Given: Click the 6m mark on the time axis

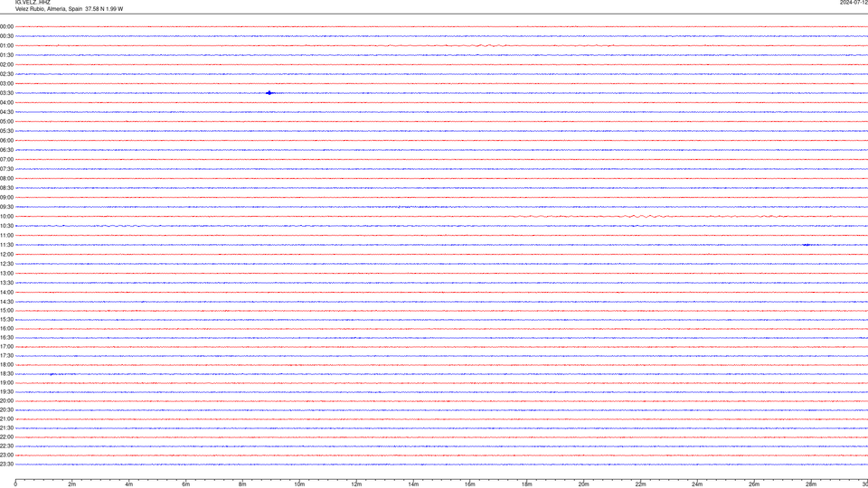Looking at the screenshot, I should [x=186, y=484].
